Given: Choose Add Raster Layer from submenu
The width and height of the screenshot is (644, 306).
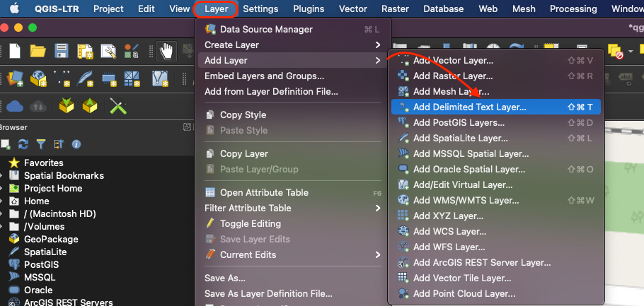Looking at the screenshot, I should pos(495,76).
